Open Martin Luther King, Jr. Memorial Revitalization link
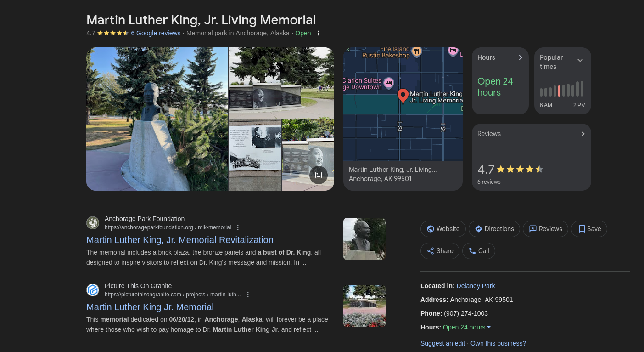This screenshot has height=352, width=644. coord(180,240)
